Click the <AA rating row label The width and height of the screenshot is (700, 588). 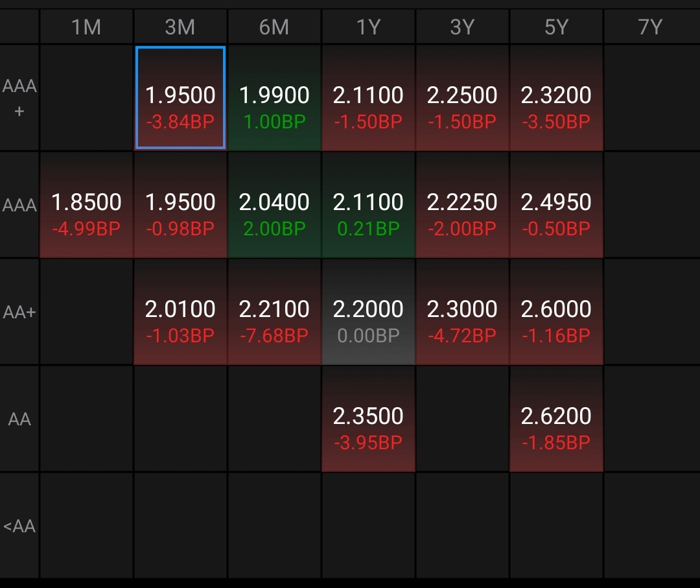click(x=19, y=526)
